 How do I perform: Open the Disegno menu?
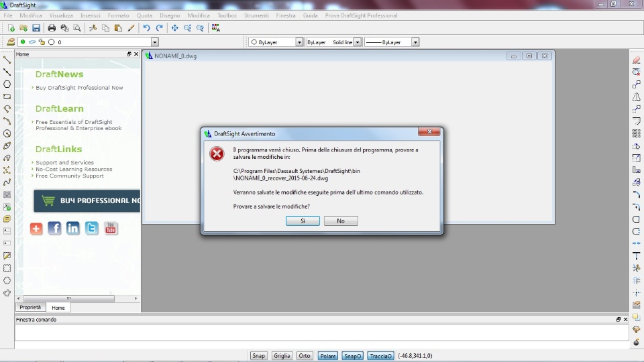[x=170, y=15]
